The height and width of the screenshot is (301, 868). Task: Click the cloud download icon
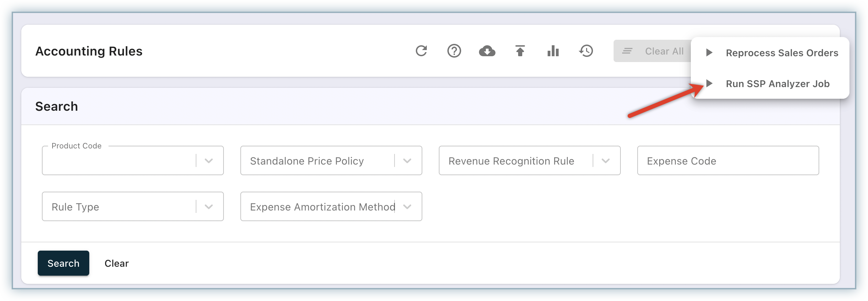pyautogui.click(x=487, y=51)
